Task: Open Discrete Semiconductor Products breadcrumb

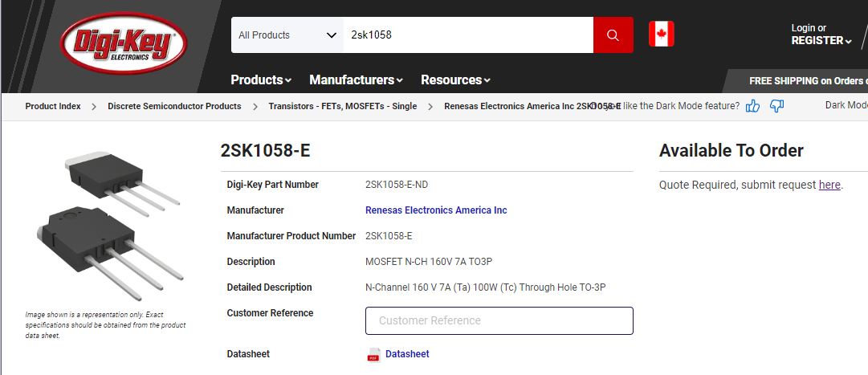Action: (174, 106)
